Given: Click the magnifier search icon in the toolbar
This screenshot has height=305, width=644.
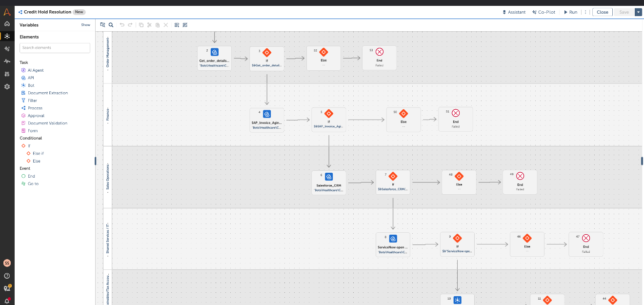Looking at the screenshot, I should coord(111,25).
